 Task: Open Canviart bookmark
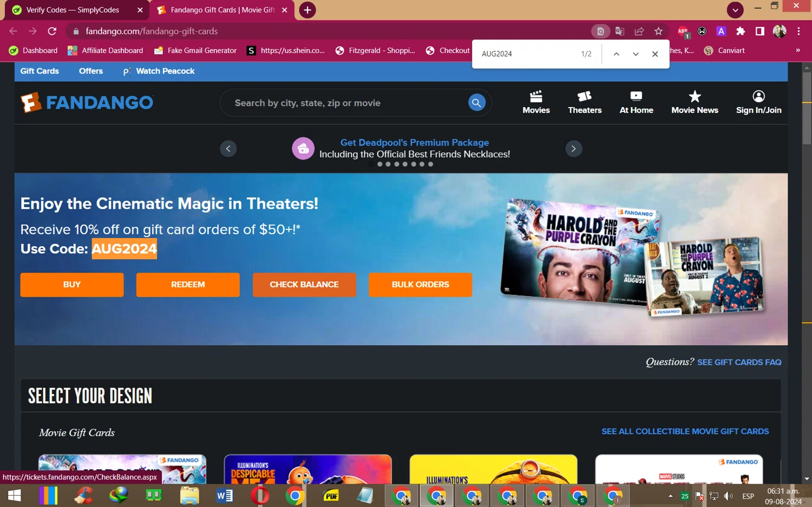coord(724,50)
